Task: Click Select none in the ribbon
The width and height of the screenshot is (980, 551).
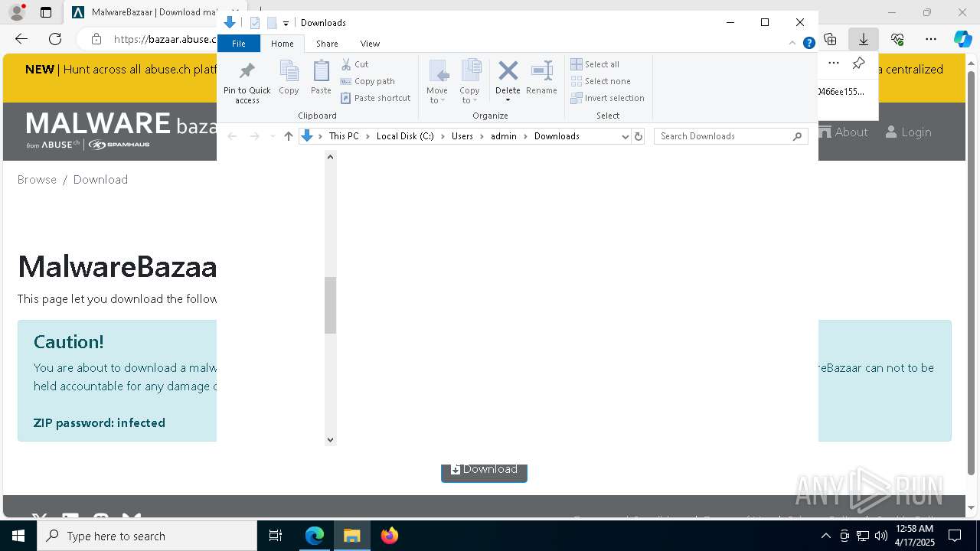Action: tap(601, 81)
